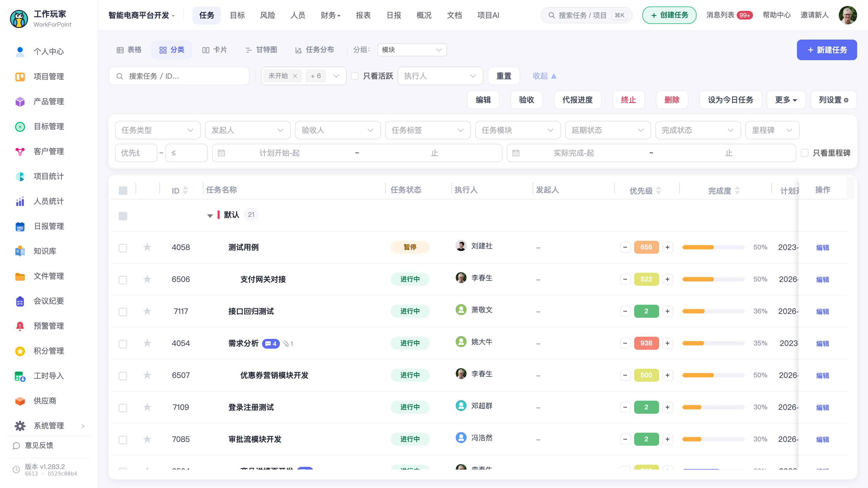Open 日报管理 calendar icon
Screen dimensions: 868x488
click(20, 226)
